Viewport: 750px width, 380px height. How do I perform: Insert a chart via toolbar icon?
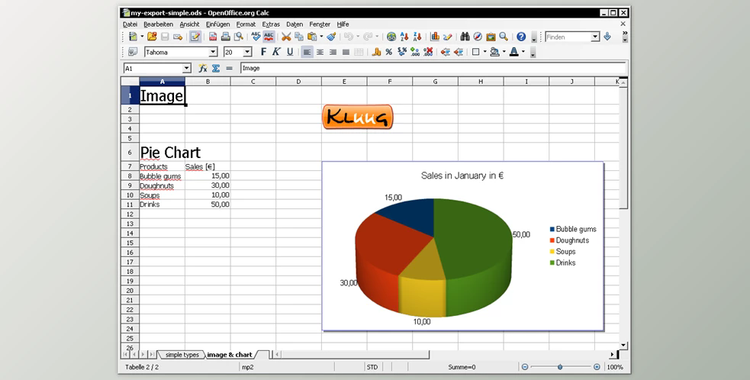click(435, 36)
